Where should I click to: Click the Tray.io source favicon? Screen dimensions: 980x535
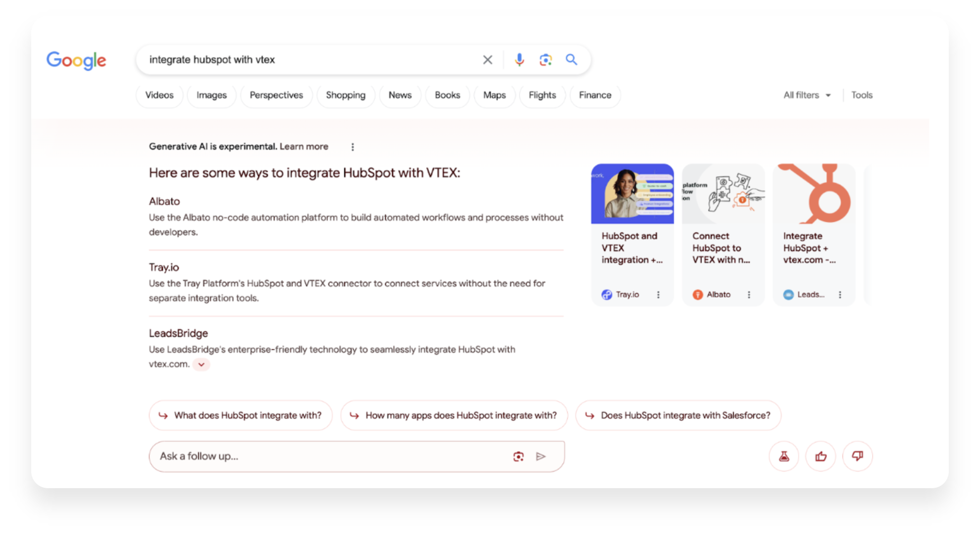click(607, 295)
